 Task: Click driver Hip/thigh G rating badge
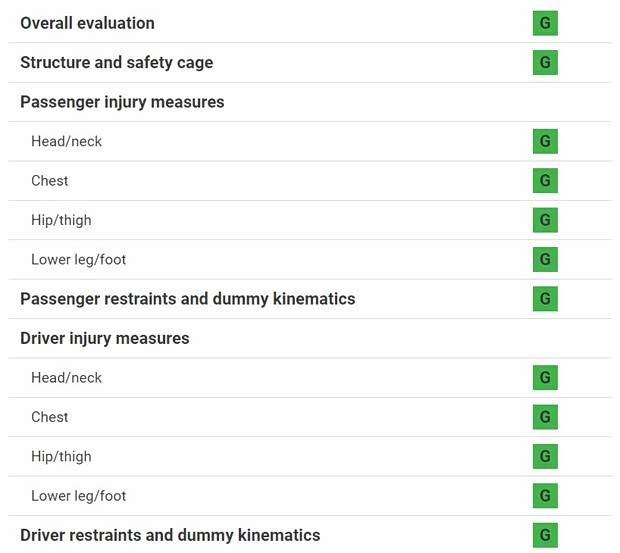pyautogui.click(x=545, y=457)
